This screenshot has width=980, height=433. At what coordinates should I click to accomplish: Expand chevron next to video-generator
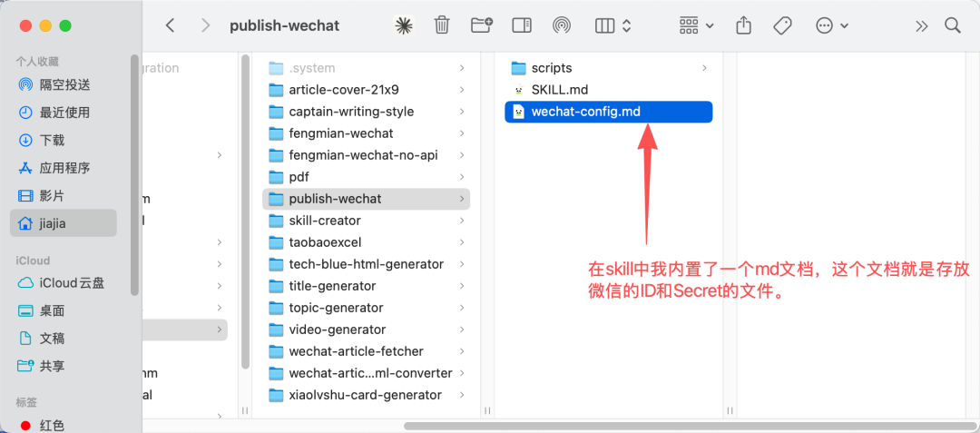coord(462,330)
